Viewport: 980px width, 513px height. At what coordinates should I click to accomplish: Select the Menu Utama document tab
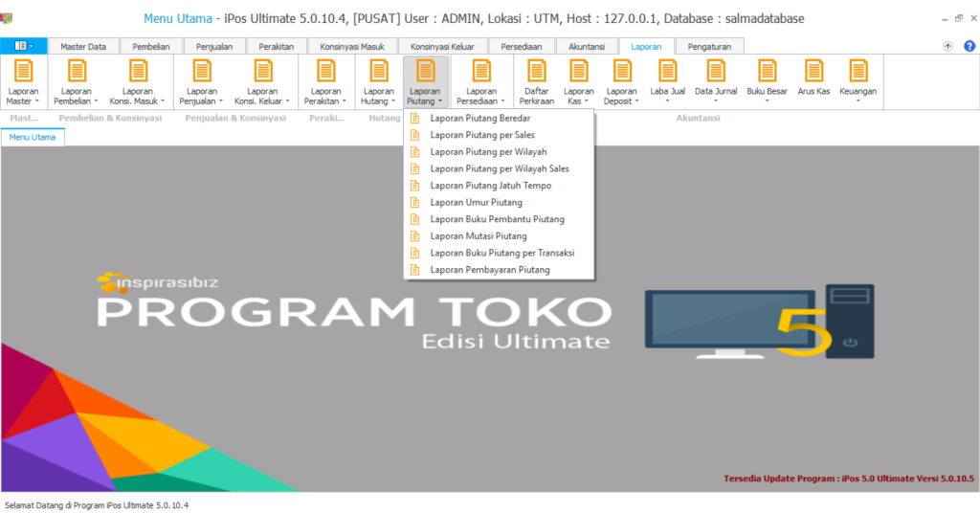pos(33,137)
